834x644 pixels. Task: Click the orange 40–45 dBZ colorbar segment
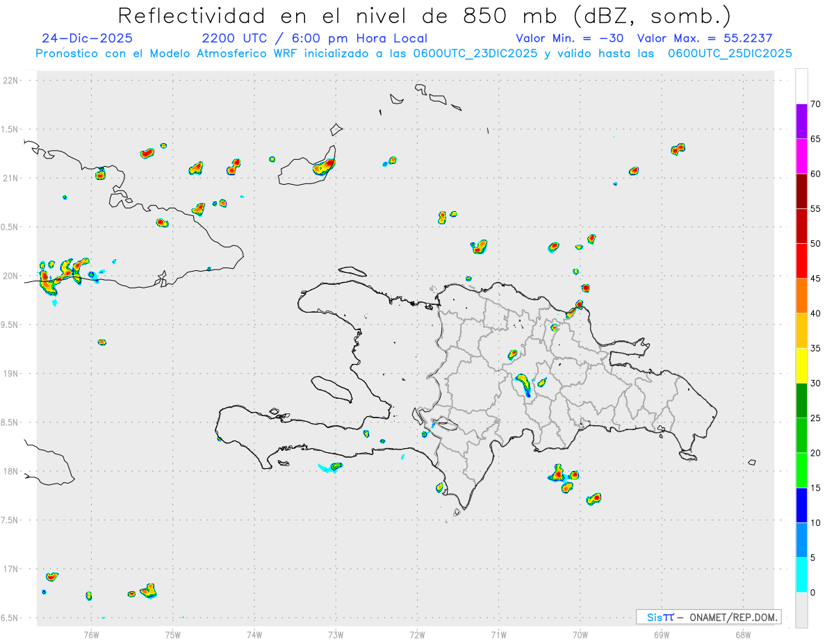pyautogui.click(x=801, y=296)
